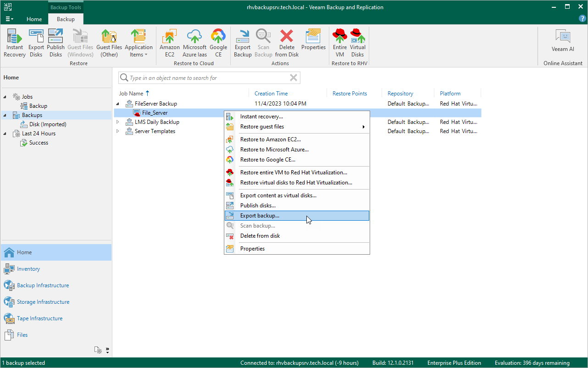Choose Publish disks from context menu

(297, 206)
